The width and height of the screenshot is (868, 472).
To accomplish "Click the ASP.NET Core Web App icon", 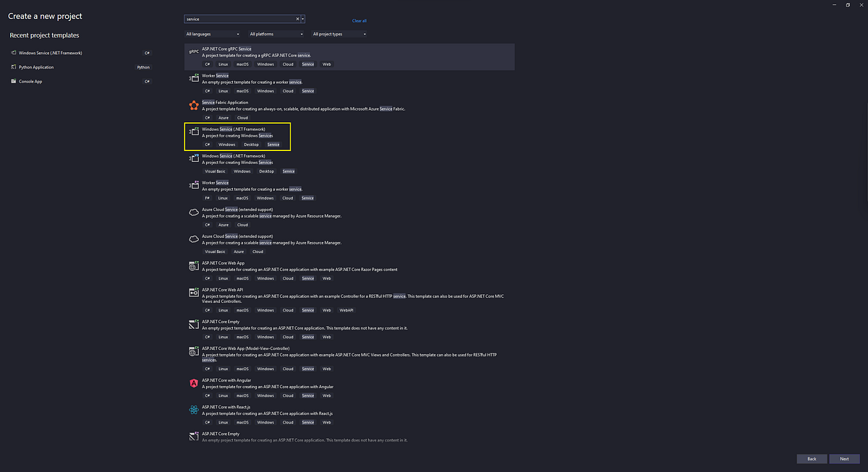I will pos(193,266).
